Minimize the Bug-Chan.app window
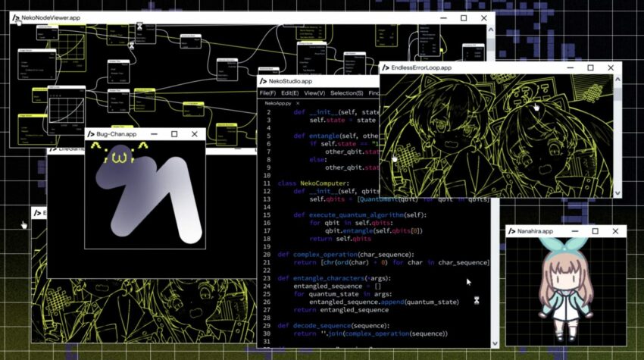Screen dimensions: 644x360 click(x=154, y=134)
